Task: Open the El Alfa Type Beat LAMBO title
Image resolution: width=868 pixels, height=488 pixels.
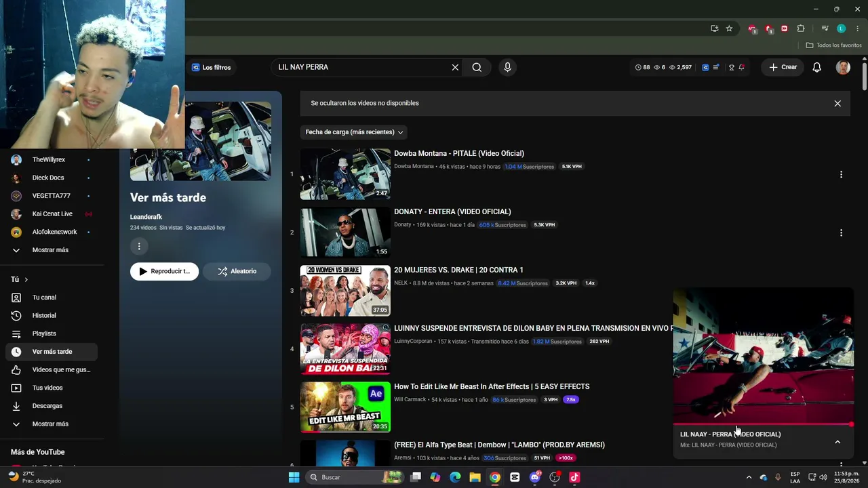Action: (499, 445)
